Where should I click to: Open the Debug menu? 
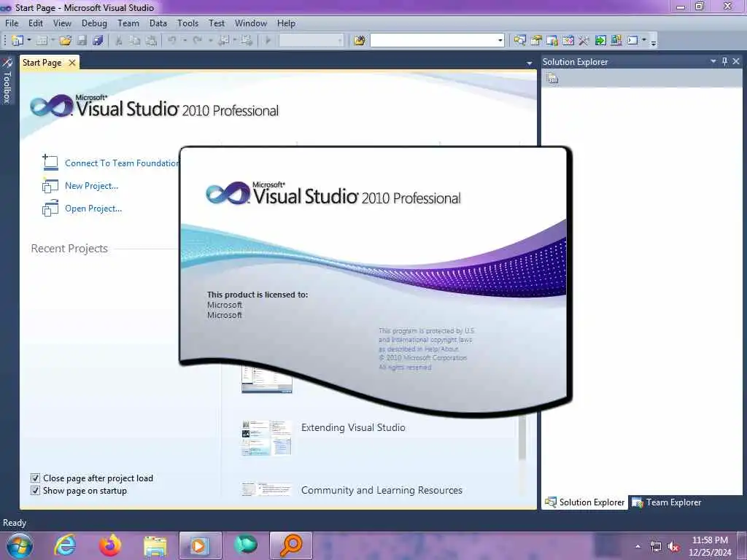(94, 23)
